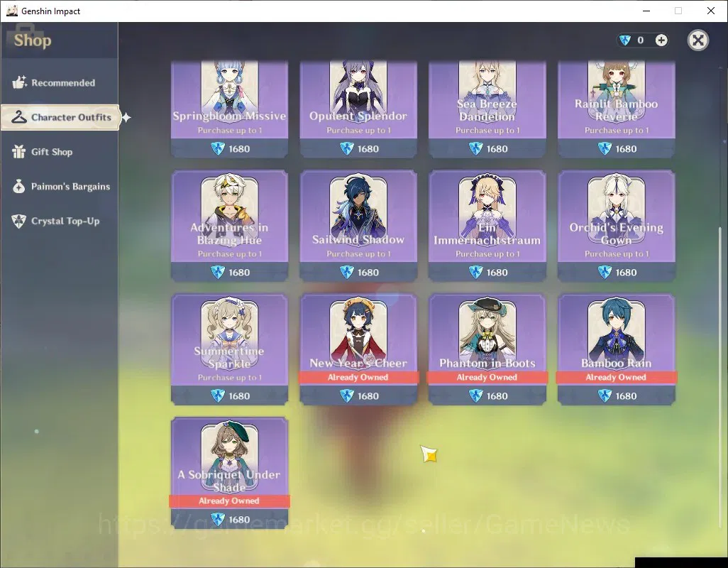Click the 1680 price under Bamboo Rain
This screenshot has height=568, width=728.
(617, 395)
